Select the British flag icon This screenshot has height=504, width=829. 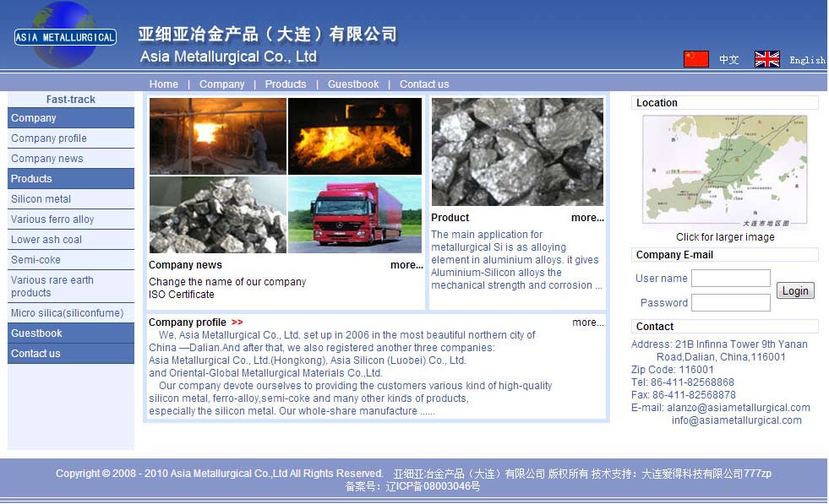(766, 59)
